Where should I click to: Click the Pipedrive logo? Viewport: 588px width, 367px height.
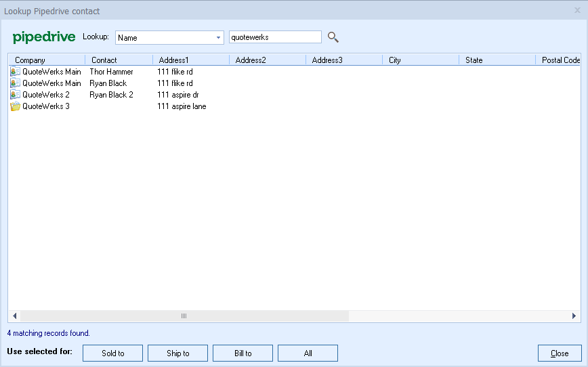pos(44,37)
